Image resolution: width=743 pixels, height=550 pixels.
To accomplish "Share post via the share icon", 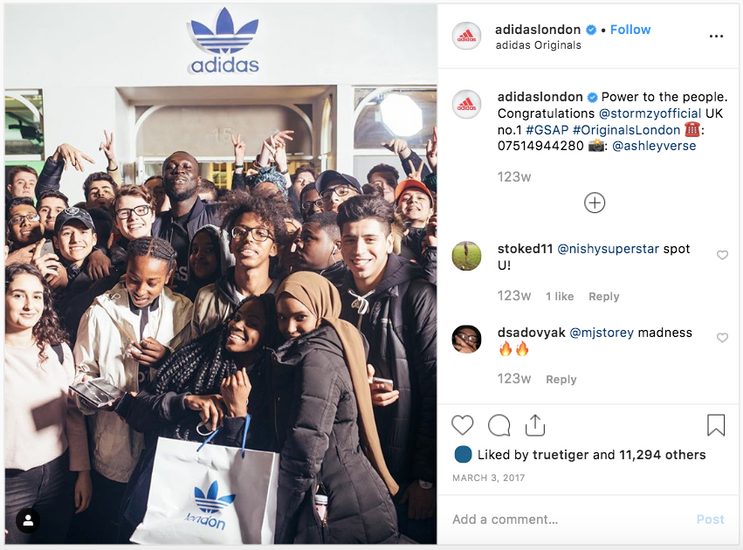I will (x=535, y=425).
